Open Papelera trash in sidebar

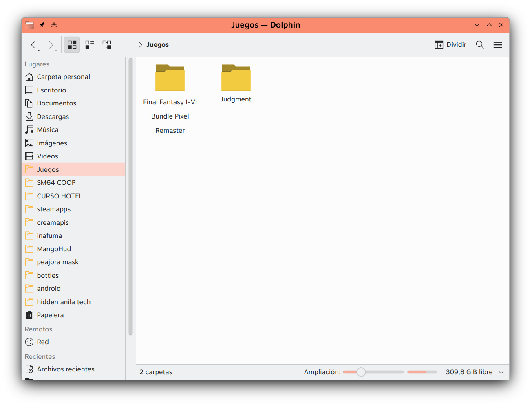point(73,315)
